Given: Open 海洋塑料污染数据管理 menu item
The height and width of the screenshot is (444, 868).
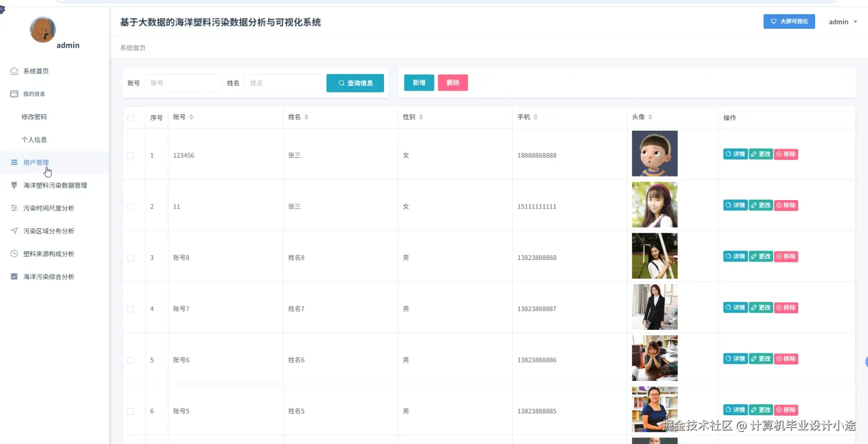Looking at the screenshot, I should coord(54,185).
